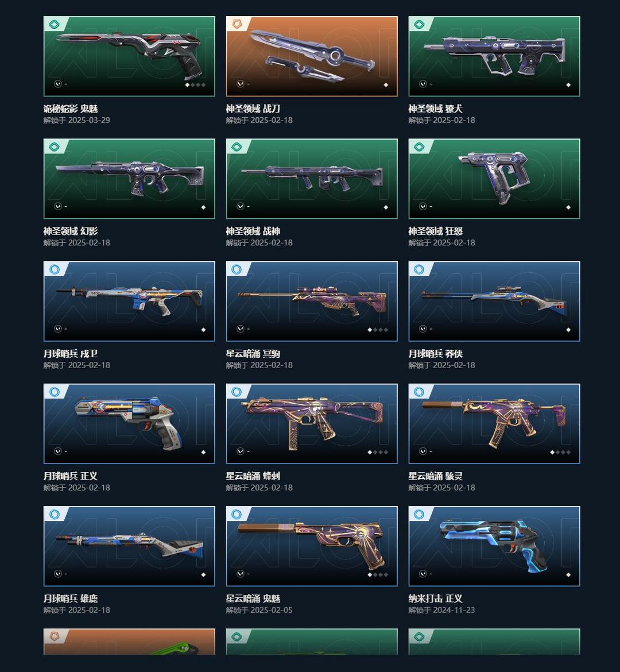The width and height of the screenshot is (620, 672).
Task: Click the single level diamond on 神圣领域 狂怒 card
Action: pyautogui.click(x=568, y=207)
